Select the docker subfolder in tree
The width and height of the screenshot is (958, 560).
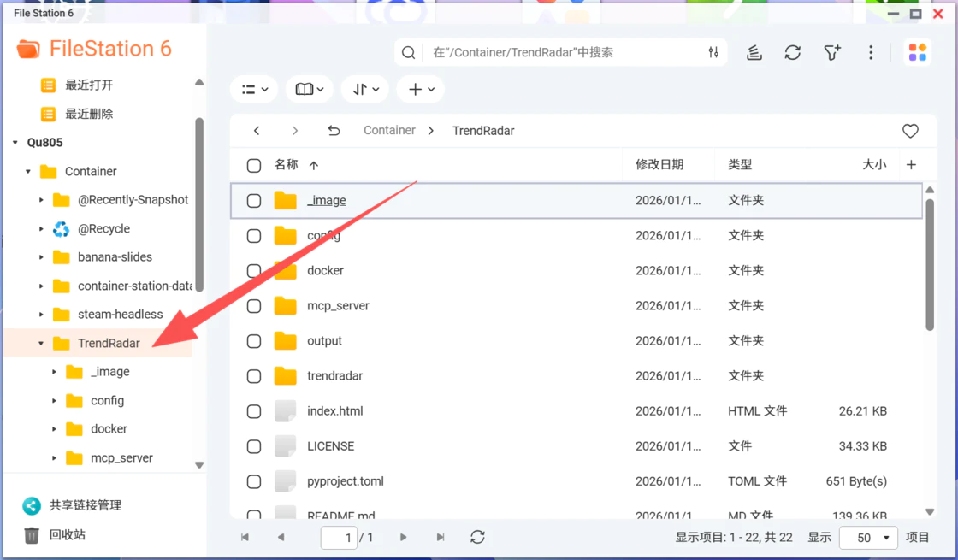tap(109, 429)
